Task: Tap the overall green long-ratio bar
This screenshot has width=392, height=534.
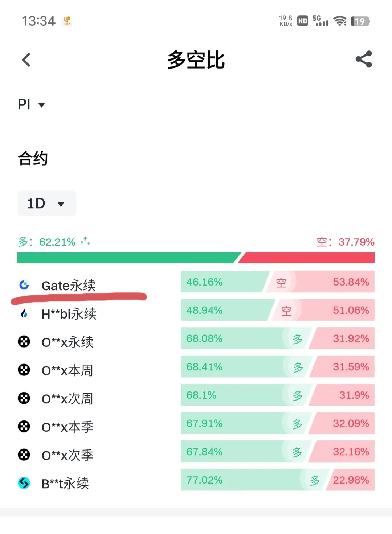Action: click(x=127, y=258)
